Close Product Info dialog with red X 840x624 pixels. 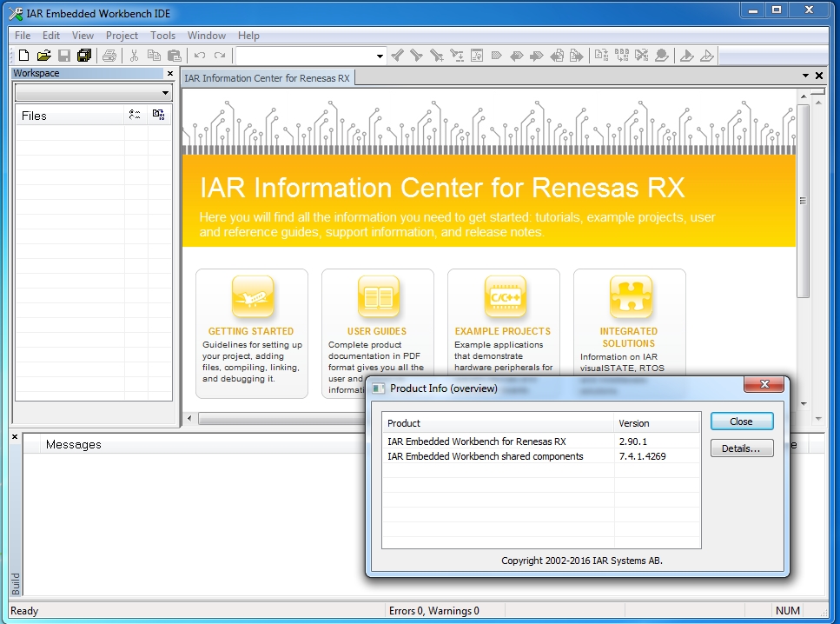[764, 384]
